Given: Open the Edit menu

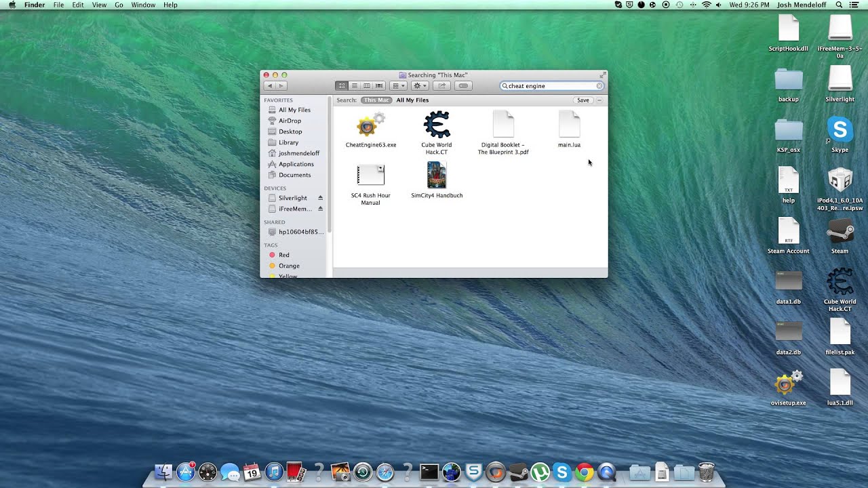Looking at the screenshot, I should [x=78, y=5].
